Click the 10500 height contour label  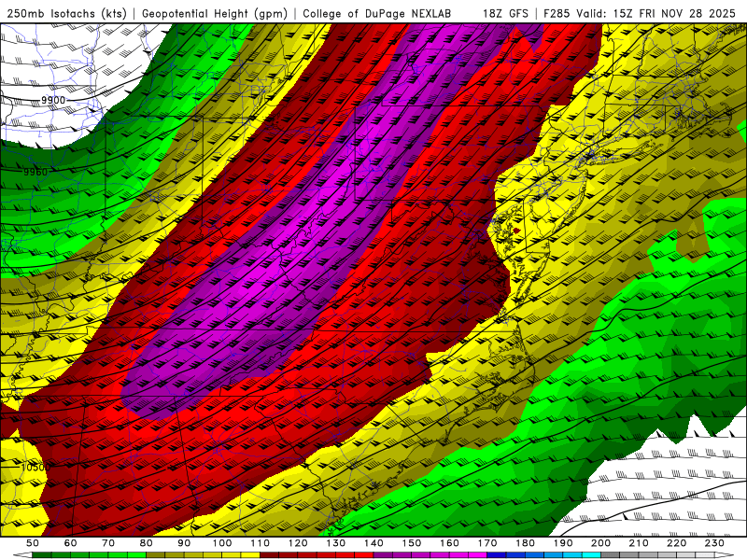(35, 468)
